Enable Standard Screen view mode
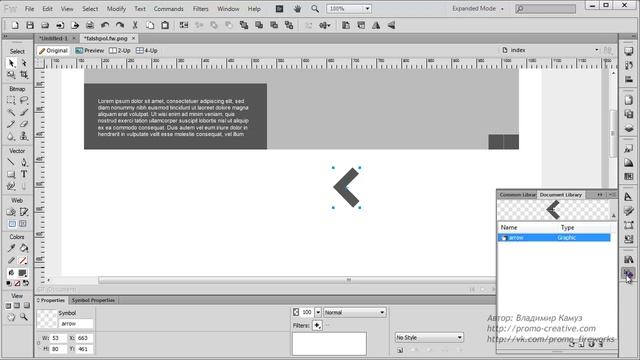Image resolution: width=640 pixels, height=360 pixels. [8, 306]
